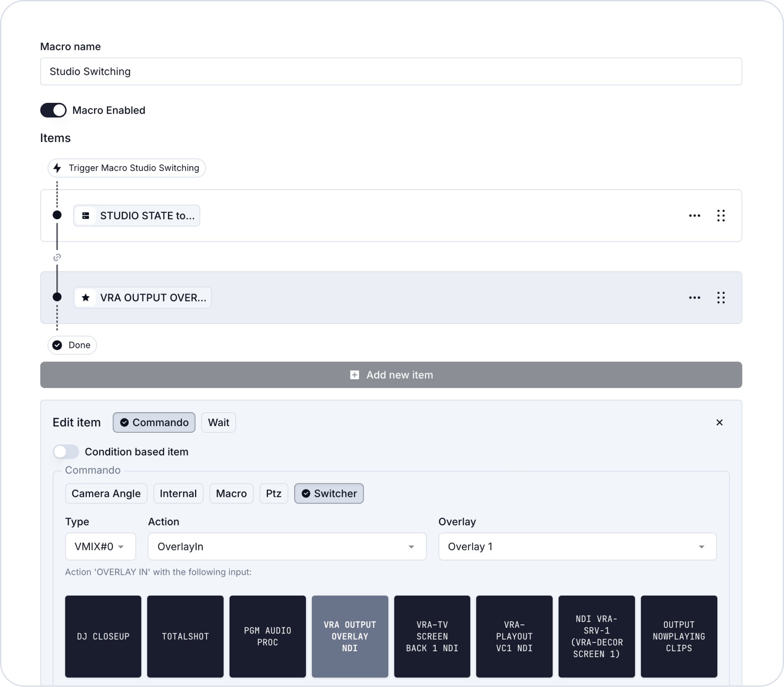
Task: Select the Ptz commando tab
Action: (x=274, y=493)
